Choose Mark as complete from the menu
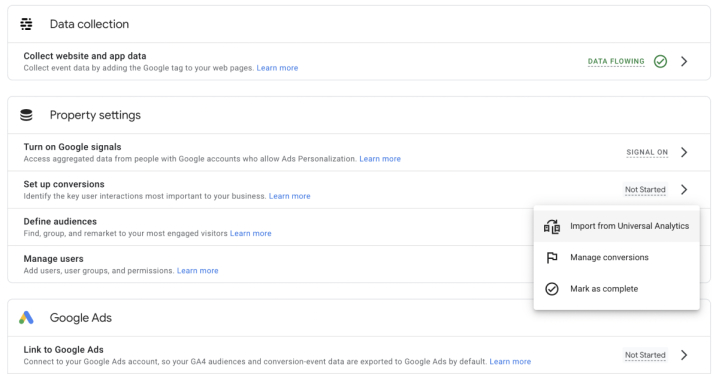This screenshot has width=719, height=374. click(x=617, y=289)
